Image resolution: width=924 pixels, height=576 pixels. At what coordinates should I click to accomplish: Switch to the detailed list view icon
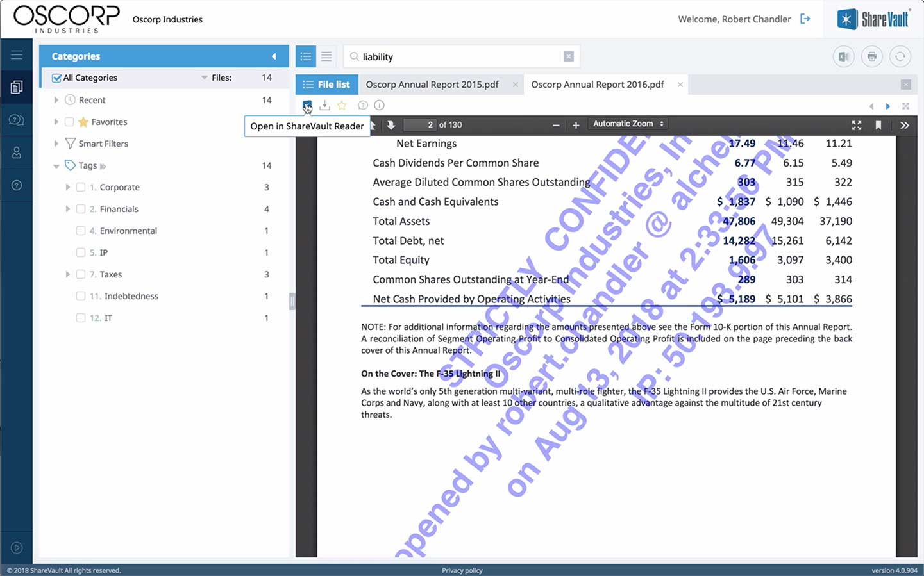(x=306, y=56)
